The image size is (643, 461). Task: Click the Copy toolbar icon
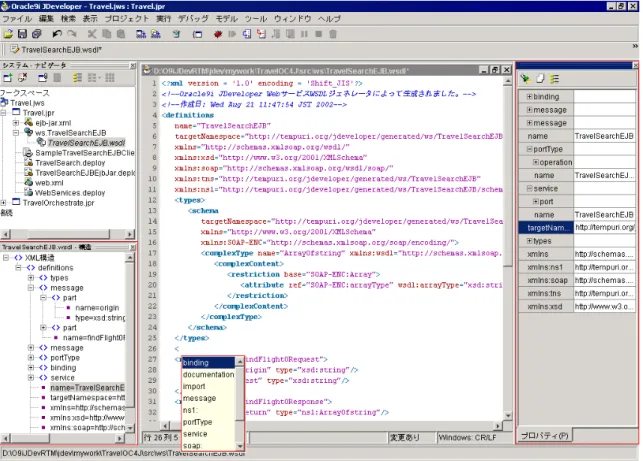point(107,34)
